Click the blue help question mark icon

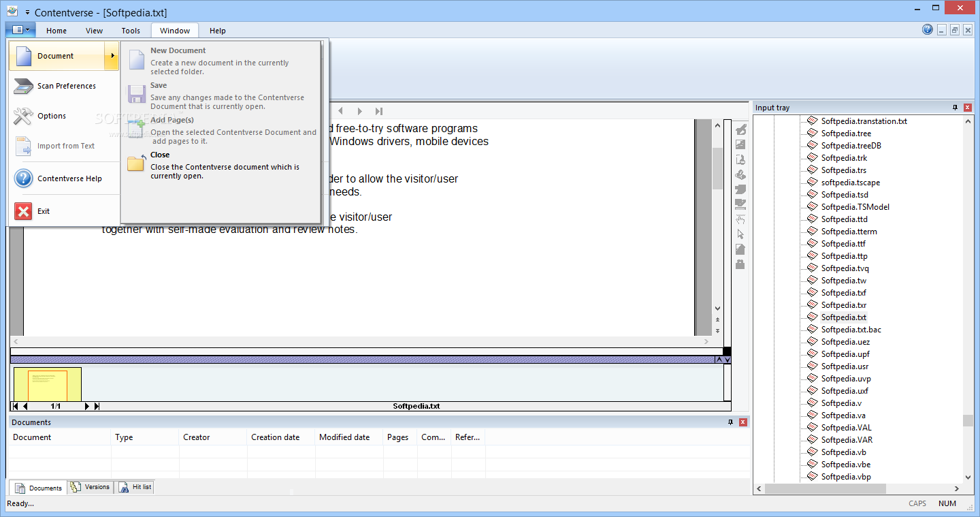(928, 29)
